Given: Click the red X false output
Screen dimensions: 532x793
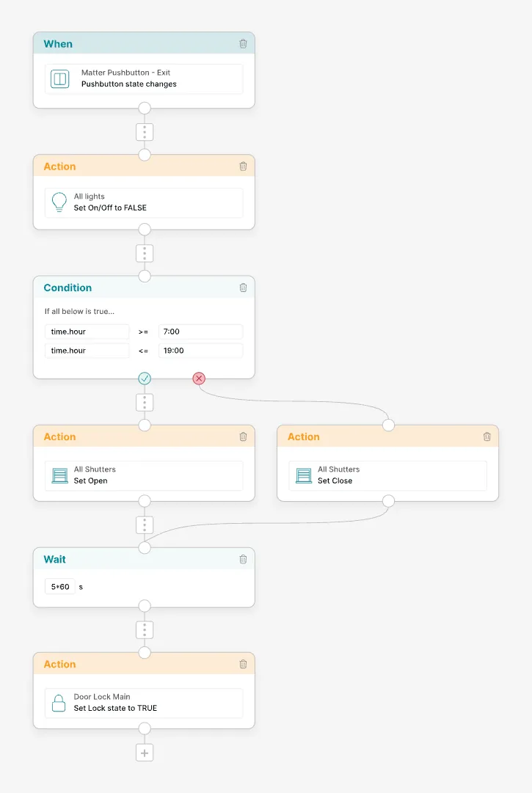Looking at the screenshot, I should [x=199, y=379].
